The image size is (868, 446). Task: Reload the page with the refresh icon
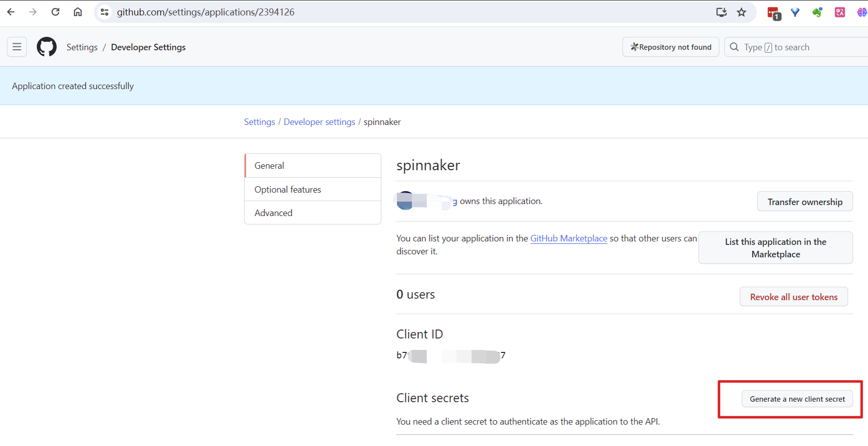(55, 12)
